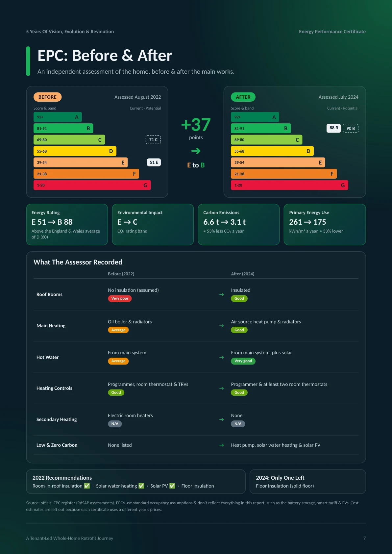This screenshot has height=554, width=392.
Task: Open the Energy Rating E 51 to B 88 card
Action: point(67,224)
